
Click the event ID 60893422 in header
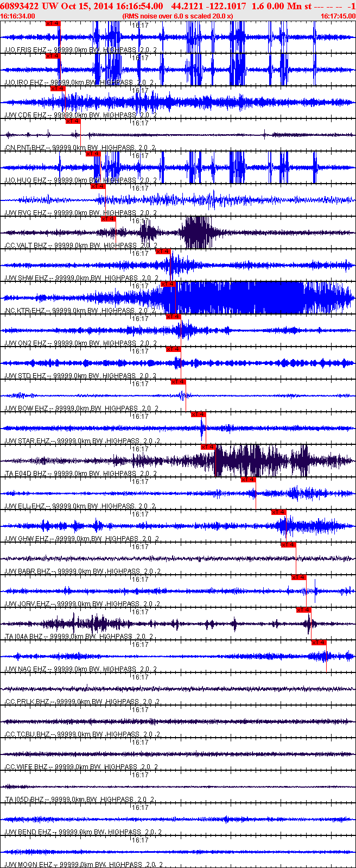18,6
